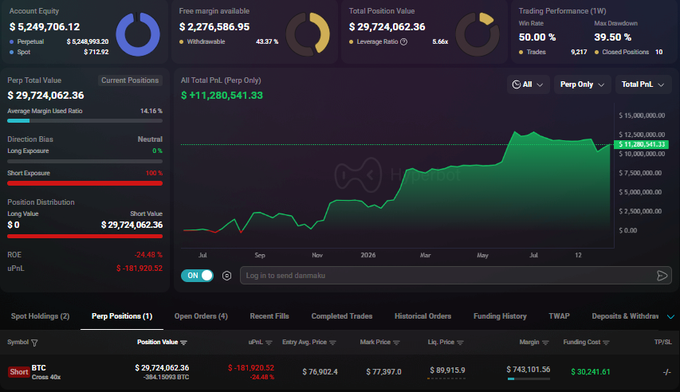Switch to Spot Holdings (2) tab
Screen dimensions: 680x392
40,316
